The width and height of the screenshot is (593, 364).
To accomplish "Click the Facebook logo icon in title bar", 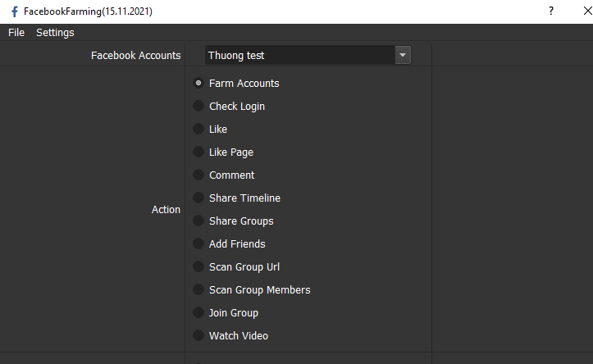I will 15,11.
